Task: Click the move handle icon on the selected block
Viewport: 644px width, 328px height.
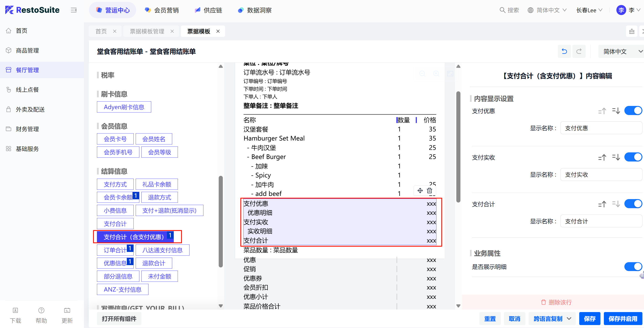Action: coord(420,191)
